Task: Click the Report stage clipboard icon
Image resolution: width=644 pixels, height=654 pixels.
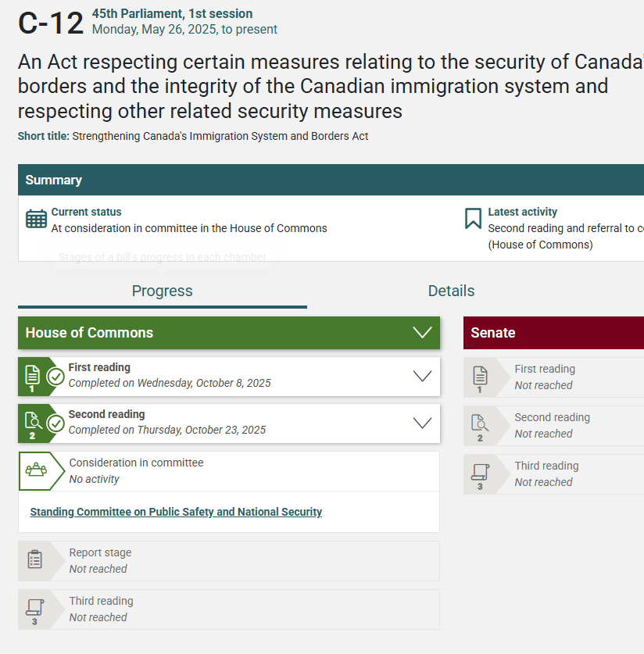Action: coord(34,559)
